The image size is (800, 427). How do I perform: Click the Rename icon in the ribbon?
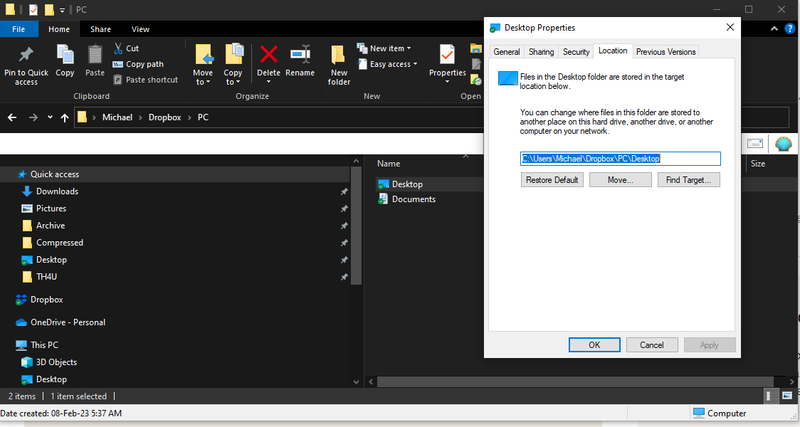pos(300,55)
